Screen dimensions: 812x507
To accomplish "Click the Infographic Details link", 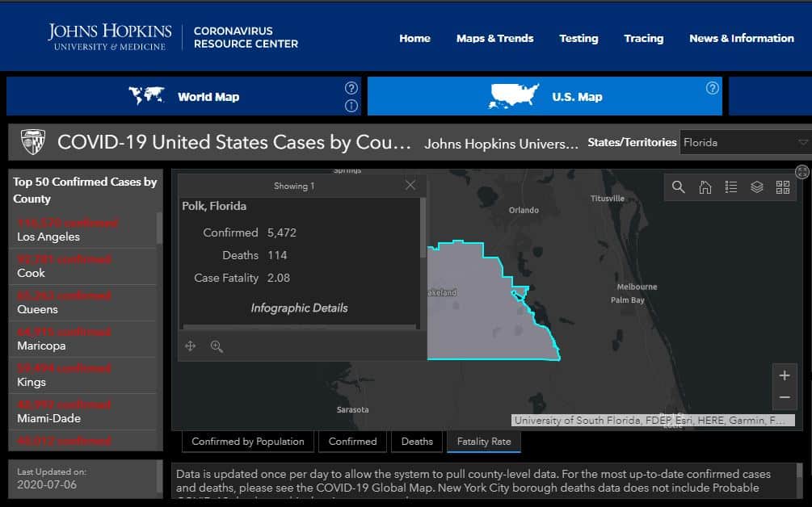I will coord(299,308).
